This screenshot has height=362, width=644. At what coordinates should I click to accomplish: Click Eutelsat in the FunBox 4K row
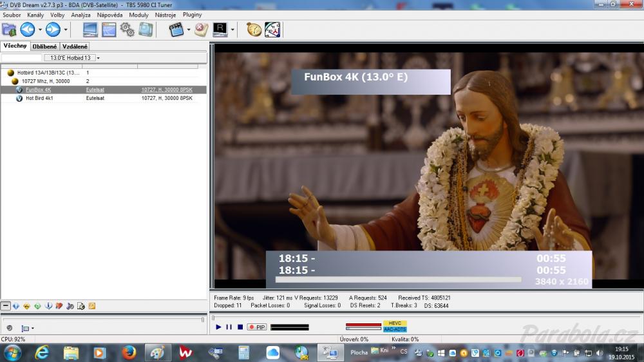(x=95, y=90)
